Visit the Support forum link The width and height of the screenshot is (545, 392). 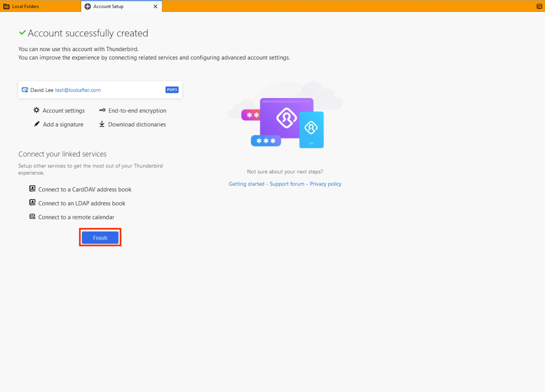(287, 184)
